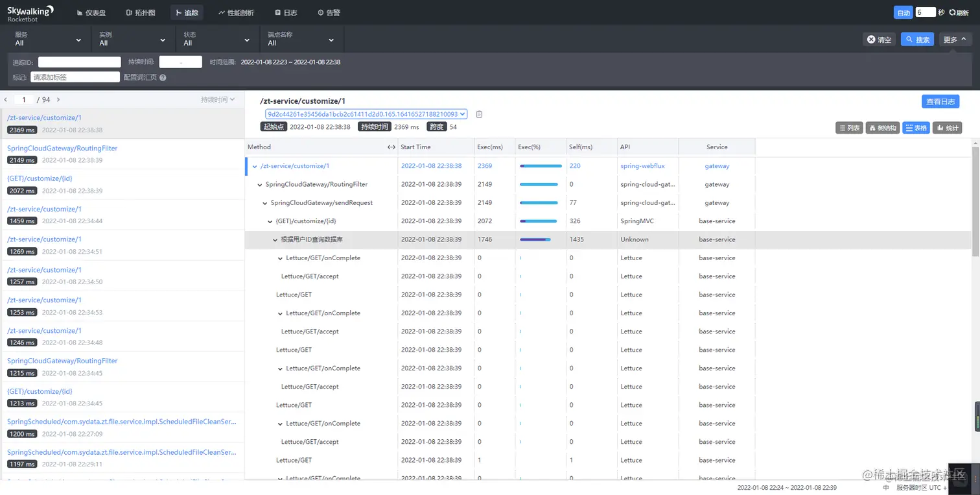Screen dimensions: 980x495
Task: Select trace SpringCloudGateway/RoutingFilter with 1215 ms
Action: [122, 367]
